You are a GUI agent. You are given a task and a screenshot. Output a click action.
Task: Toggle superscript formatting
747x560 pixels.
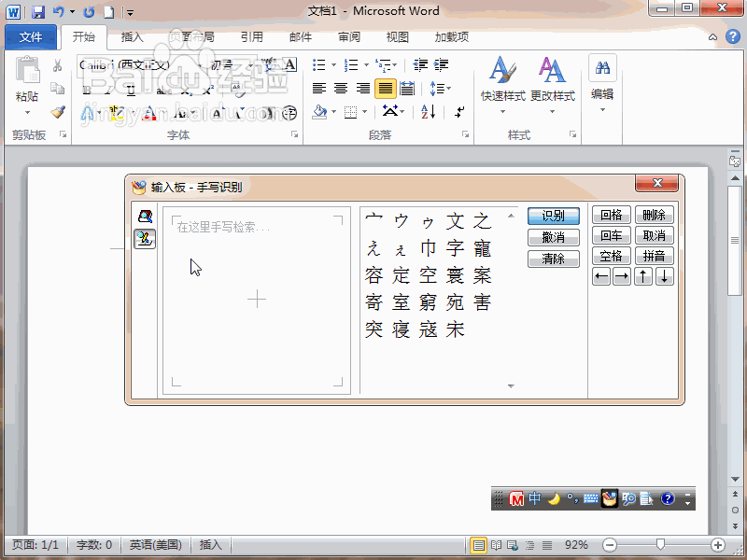point(208,90)
